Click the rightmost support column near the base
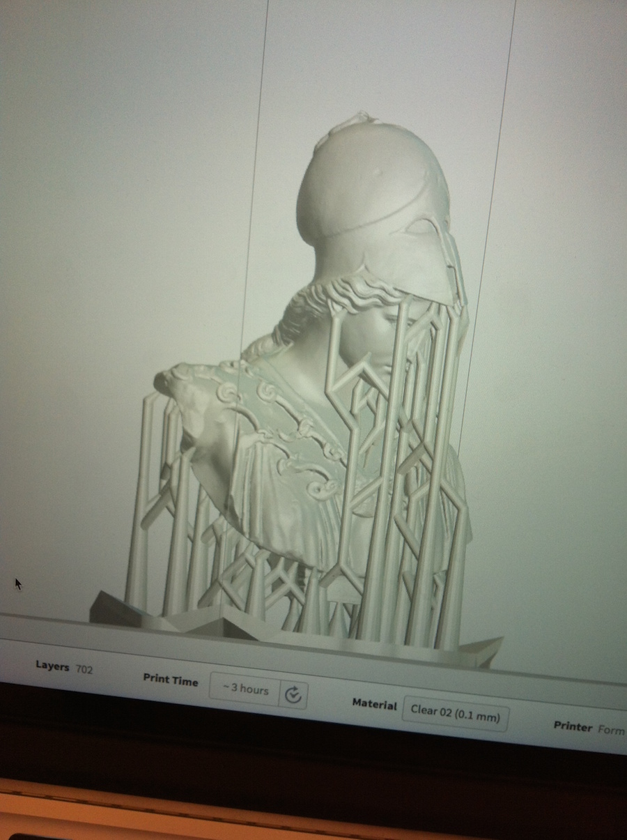Viewport: 627px width, 840px height. click(454, 586)
